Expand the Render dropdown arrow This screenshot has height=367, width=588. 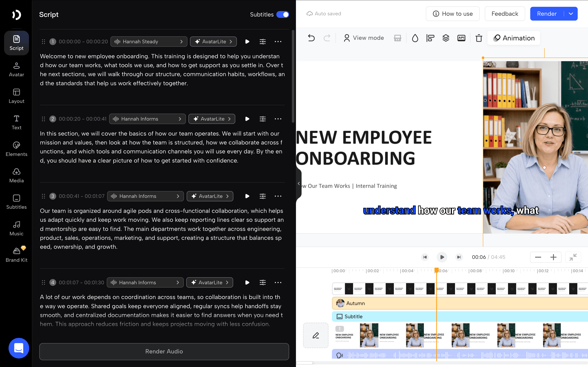click(x=571, y=14)
